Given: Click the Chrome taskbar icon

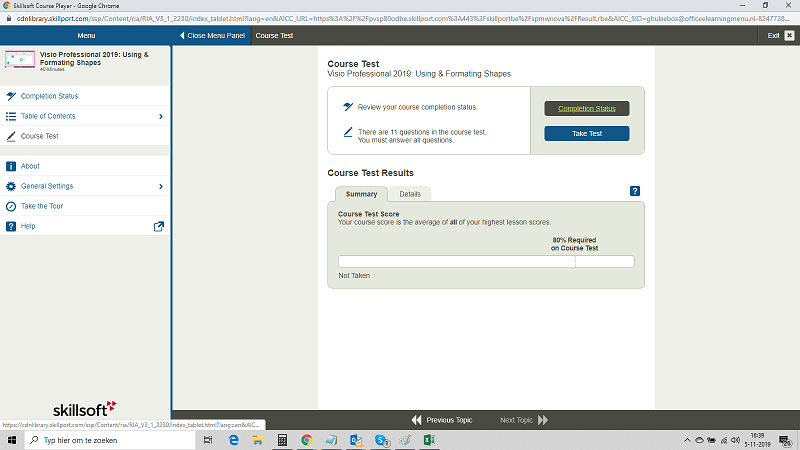Looking at the screenshot, I should point(307,440).
